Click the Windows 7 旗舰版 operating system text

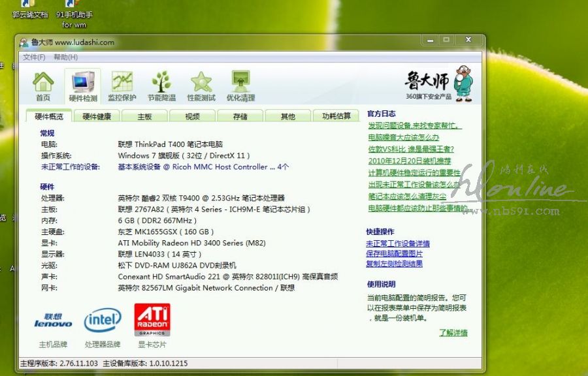pyautogui.click(x=184, y=155)
